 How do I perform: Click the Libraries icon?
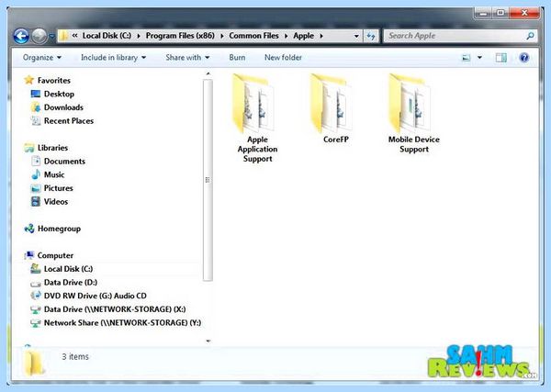(x=29, y=148)
